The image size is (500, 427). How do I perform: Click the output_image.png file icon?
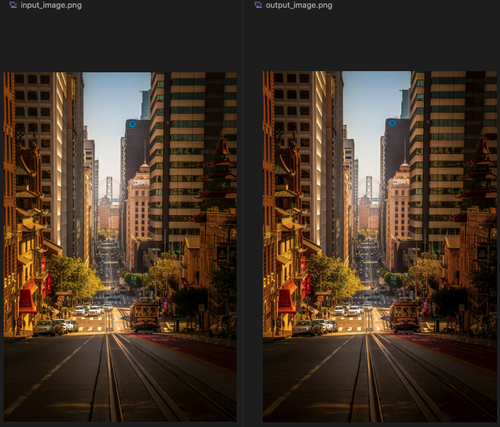[258, 5]
